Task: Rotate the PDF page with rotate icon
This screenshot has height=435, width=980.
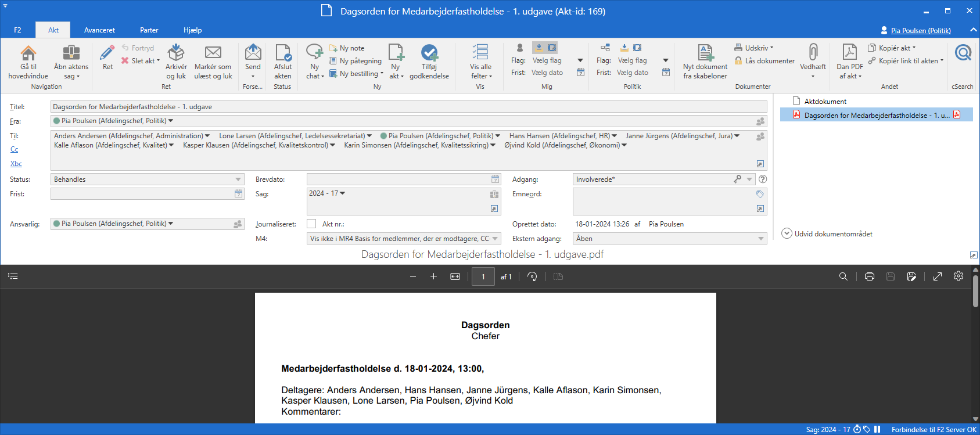Action: (x=532, y=276)
